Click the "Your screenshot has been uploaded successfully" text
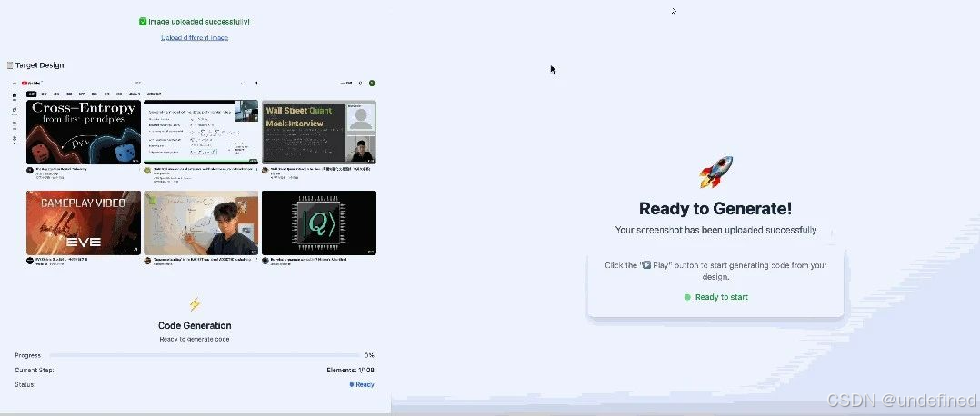The width and height of the screenshot is (980, 416). coord(715,230)
